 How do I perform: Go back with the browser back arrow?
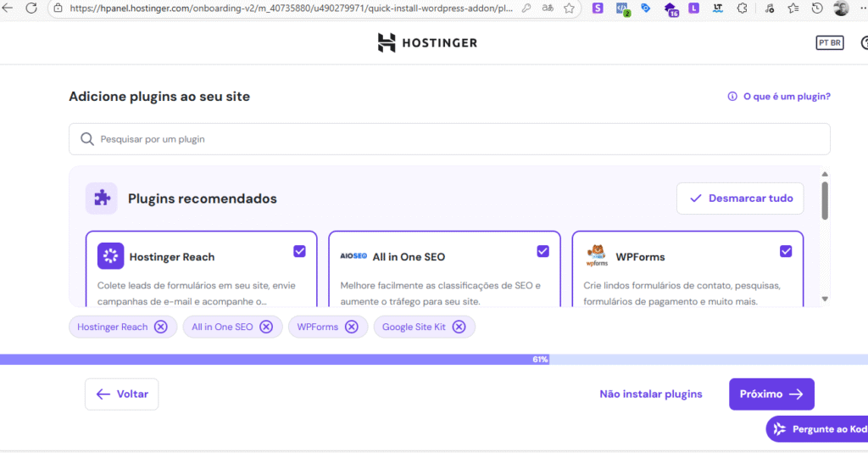point(7,8)
